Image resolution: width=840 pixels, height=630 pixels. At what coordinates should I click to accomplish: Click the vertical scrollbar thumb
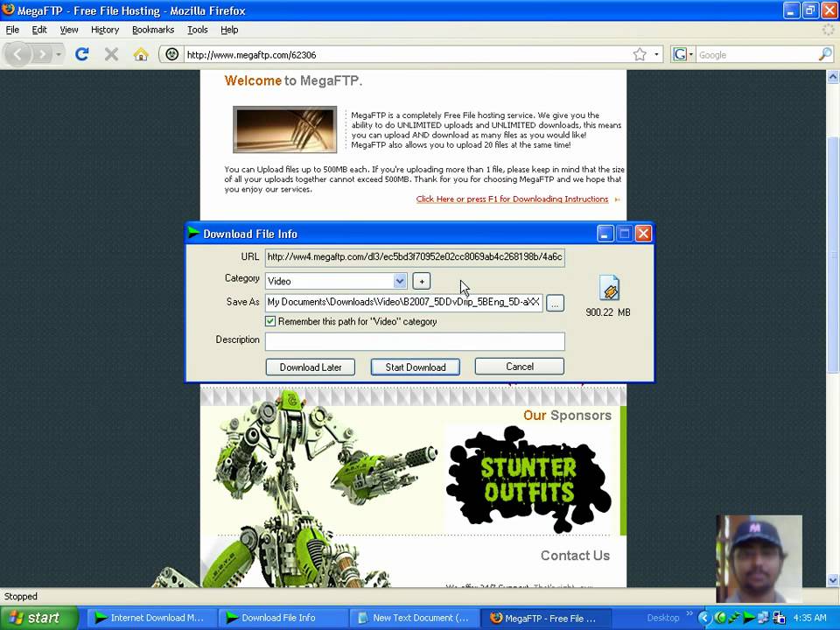(832, 255)
